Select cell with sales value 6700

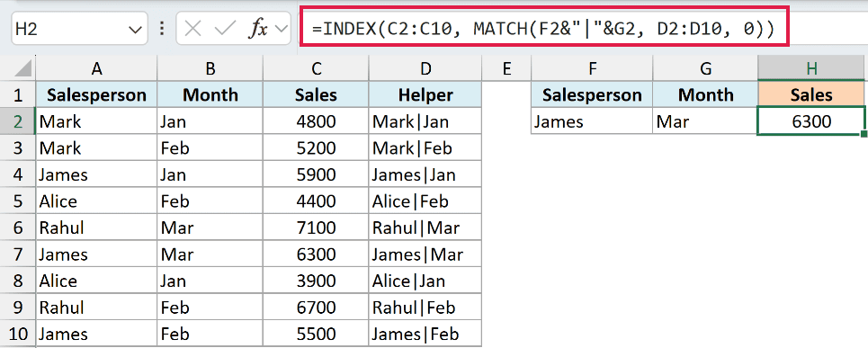[316, 307]
